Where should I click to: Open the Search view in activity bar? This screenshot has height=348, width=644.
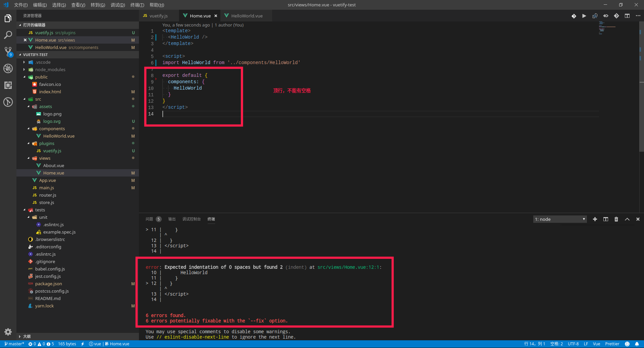coord(8,35)
